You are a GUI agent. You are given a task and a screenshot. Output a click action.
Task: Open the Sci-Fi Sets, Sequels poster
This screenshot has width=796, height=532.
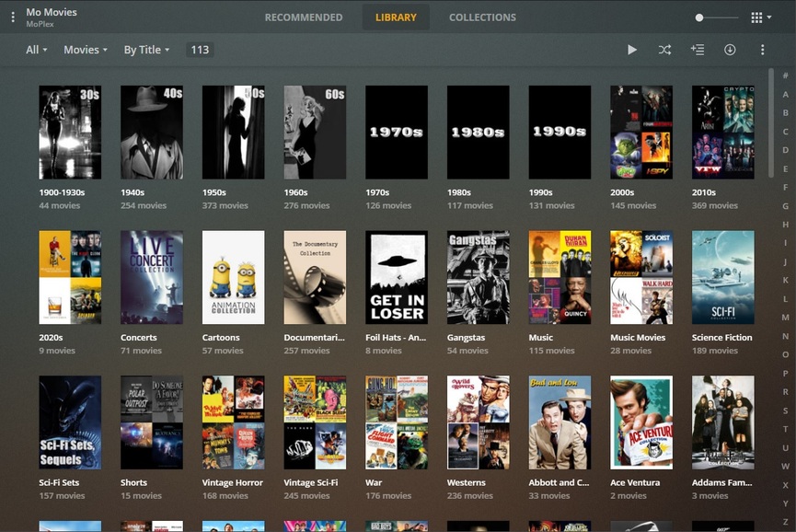(x=70, y=422)
